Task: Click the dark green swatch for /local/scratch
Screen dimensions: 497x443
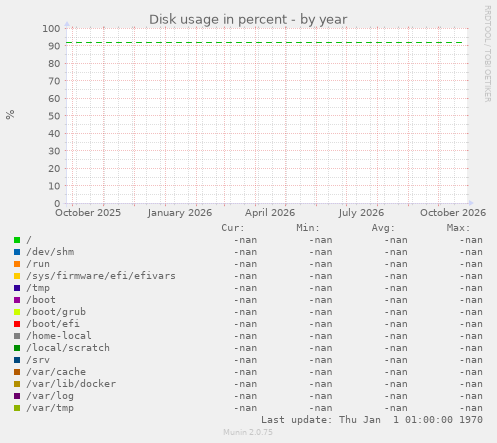Action: point(17,348)
